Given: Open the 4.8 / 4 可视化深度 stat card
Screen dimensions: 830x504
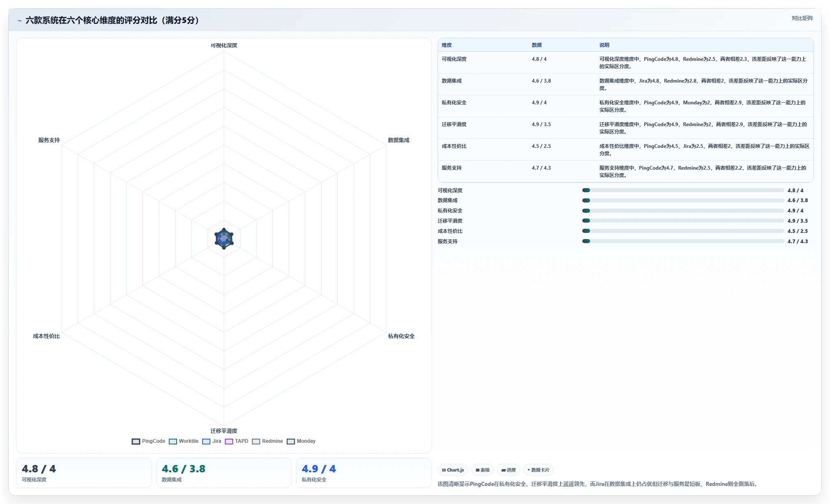Looking at the screenshot, I should (x=84, y=473).
